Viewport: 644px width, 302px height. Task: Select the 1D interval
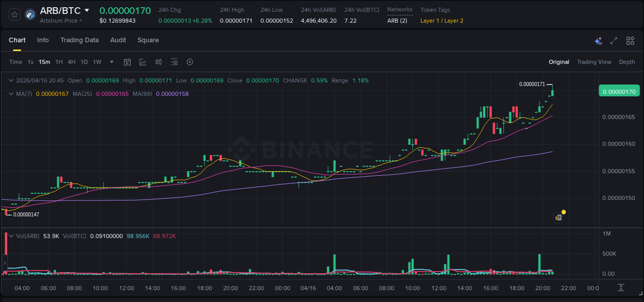pos(84,62)
